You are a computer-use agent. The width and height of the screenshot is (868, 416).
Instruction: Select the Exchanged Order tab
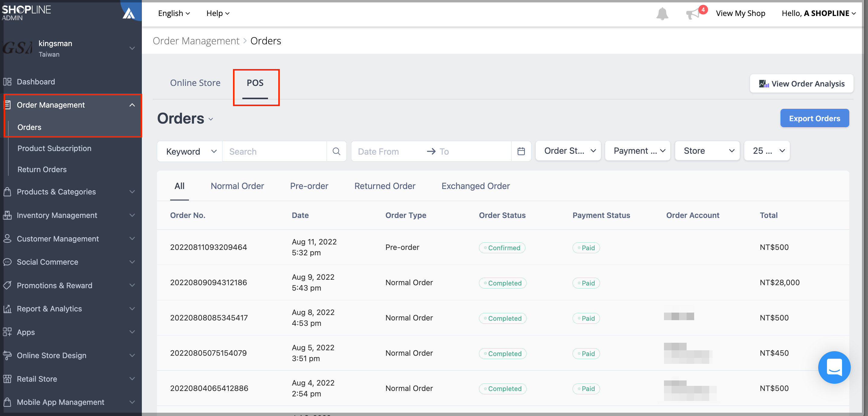[x=475, y=186]
